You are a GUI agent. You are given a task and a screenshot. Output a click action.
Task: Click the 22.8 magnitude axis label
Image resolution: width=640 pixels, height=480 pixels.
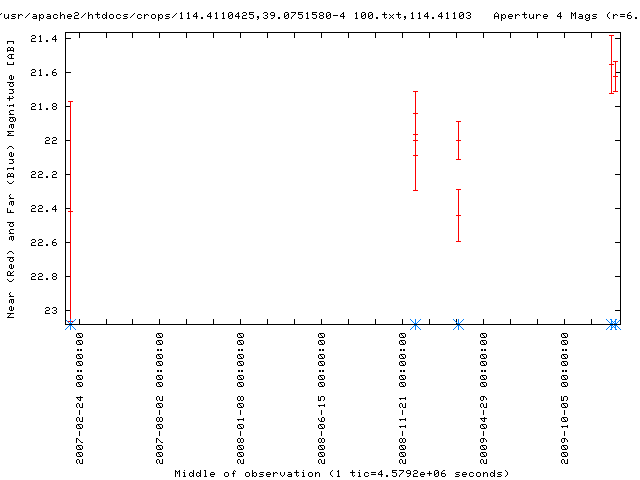click(x=44, y=277)
